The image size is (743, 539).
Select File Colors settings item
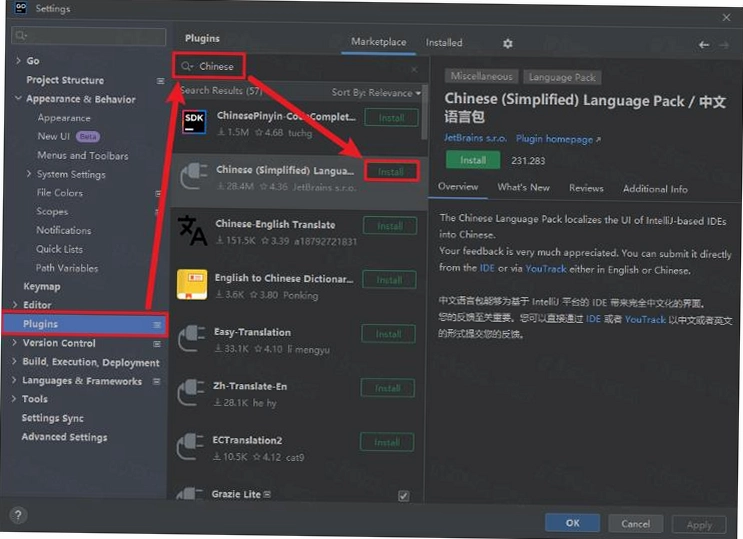[x=60, y=192]
